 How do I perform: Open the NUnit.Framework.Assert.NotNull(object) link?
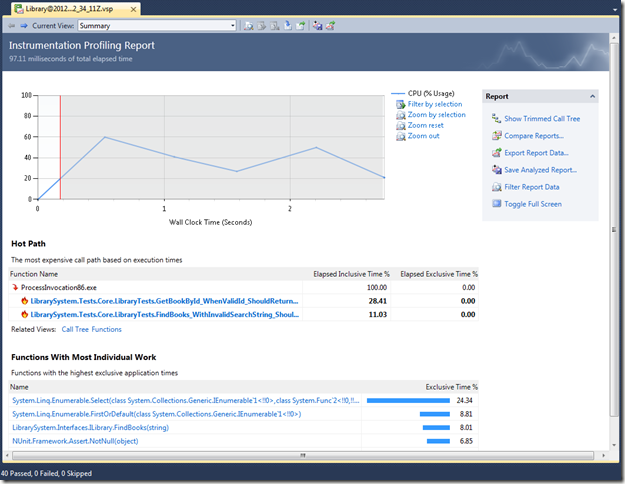[75, 441]
